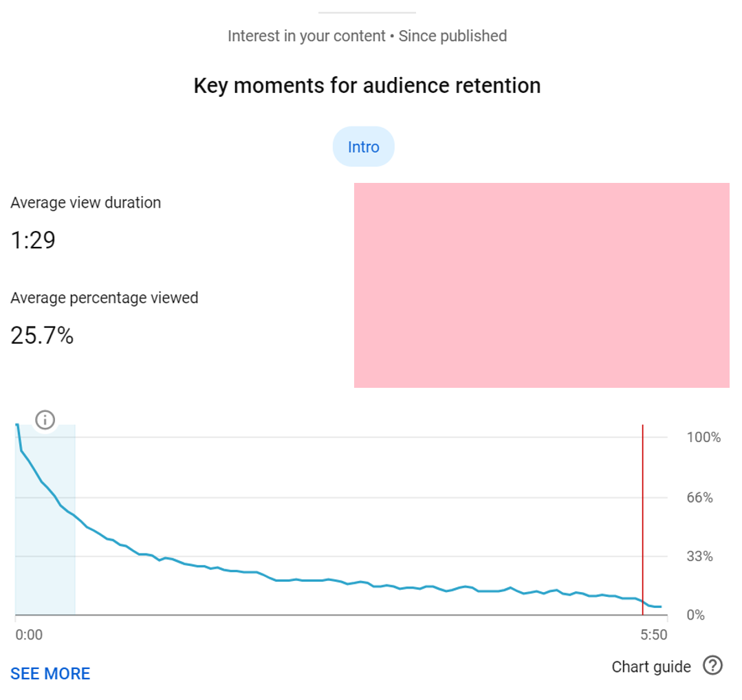The width and height of the screenshot is (742, 700).
Task: Click the Chart guide question mark icon
Action: 712,666
